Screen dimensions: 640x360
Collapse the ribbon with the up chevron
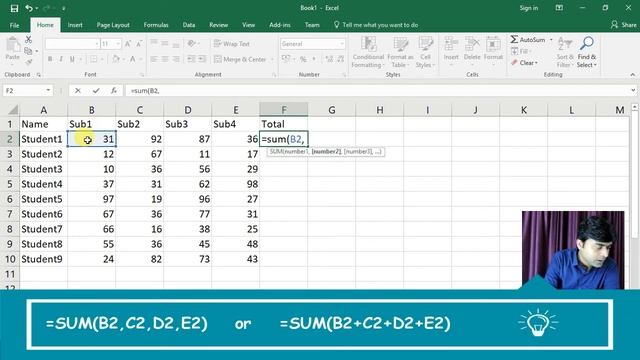(x=633, y=75)
